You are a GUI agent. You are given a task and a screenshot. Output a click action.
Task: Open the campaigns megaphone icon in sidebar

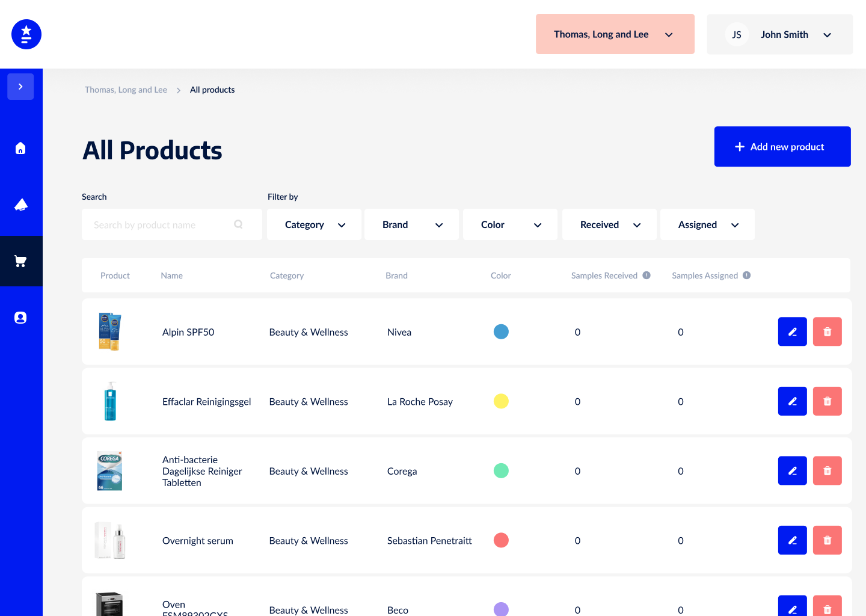20,205
